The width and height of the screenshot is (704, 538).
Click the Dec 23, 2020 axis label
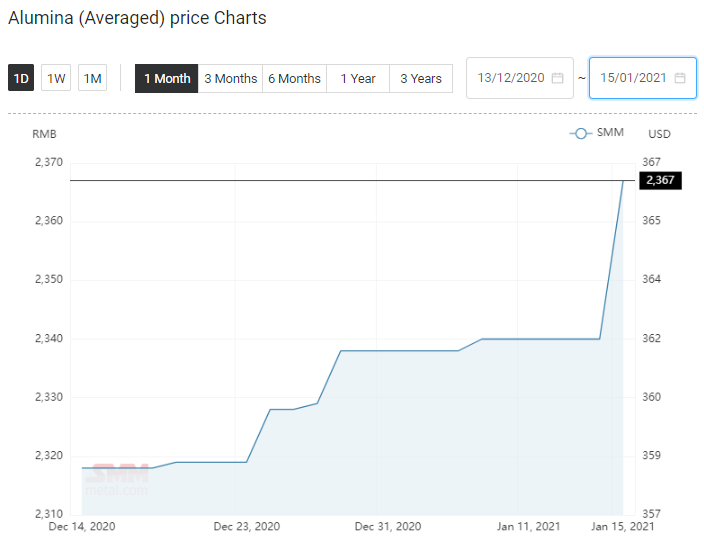(x=246, y=526)
